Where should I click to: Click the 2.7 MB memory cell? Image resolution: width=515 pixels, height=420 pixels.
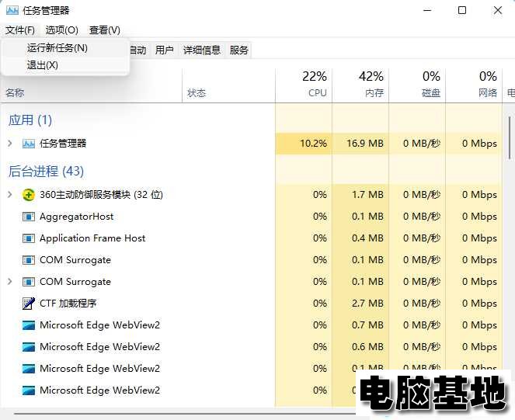pyautogui.click(x=360, y=304)
